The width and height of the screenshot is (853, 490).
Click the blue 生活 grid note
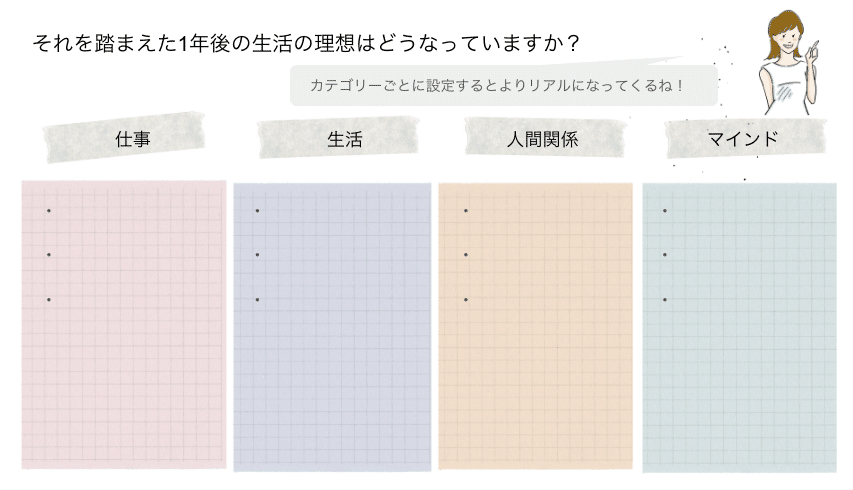(x=332, y=327)
